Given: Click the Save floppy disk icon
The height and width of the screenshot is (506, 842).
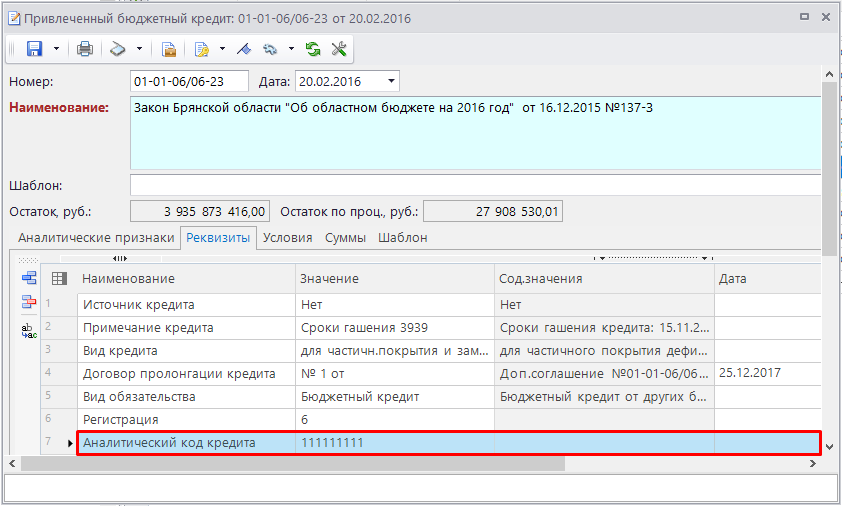Looking at the screenshot, I should click(34, 49).
